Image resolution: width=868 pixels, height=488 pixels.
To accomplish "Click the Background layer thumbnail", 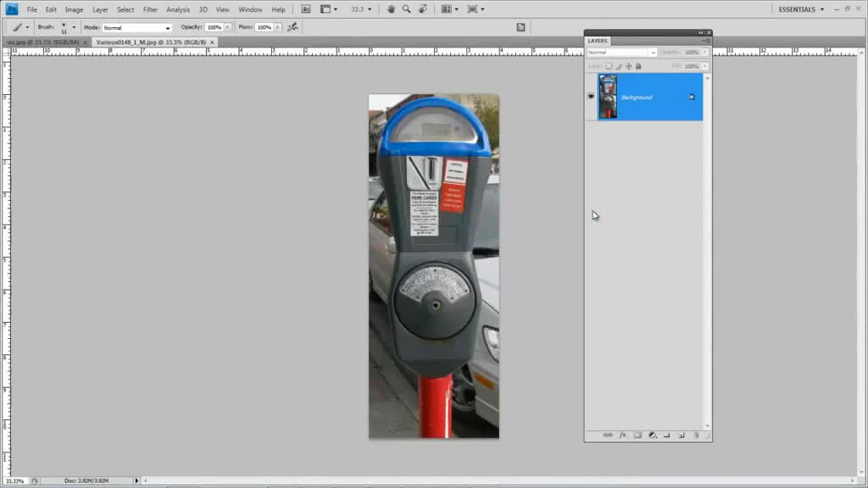I will point(608,97).
